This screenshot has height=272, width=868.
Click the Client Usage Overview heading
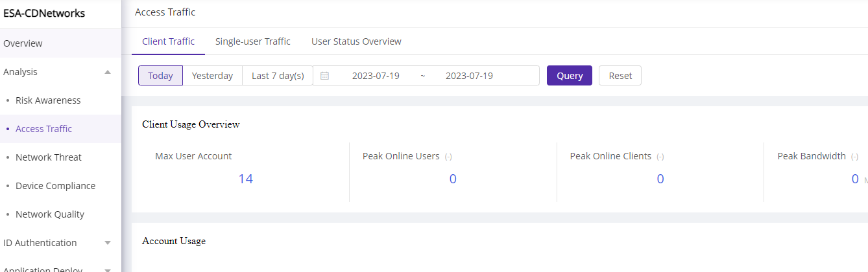[x=191, y=124]
